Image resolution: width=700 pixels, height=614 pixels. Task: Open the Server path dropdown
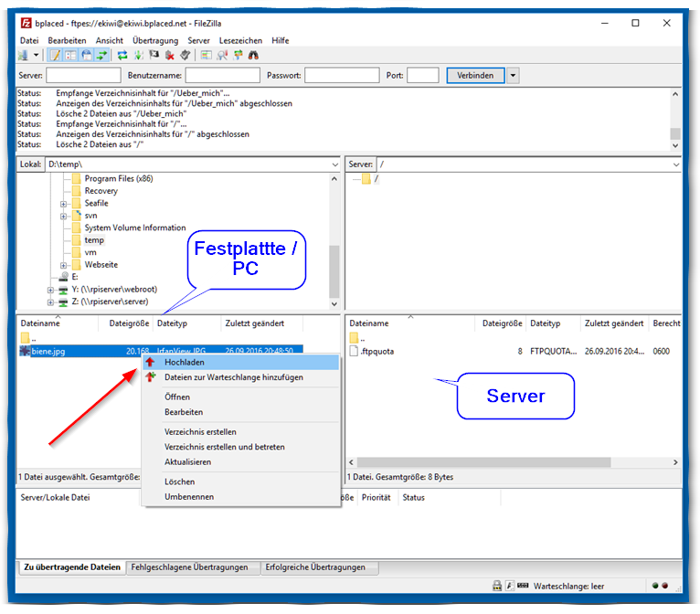coord(676,164)
